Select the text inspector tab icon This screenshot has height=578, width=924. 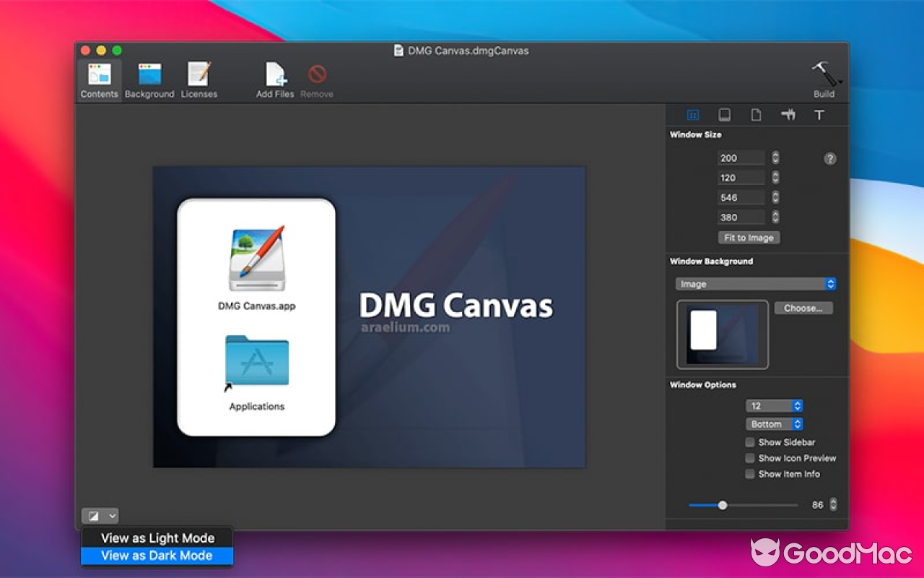[819, 114]
